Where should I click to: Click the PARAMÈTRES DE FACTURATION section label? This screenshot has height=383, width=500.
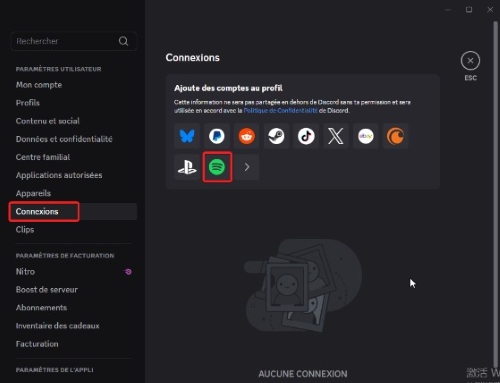point(65,256)
